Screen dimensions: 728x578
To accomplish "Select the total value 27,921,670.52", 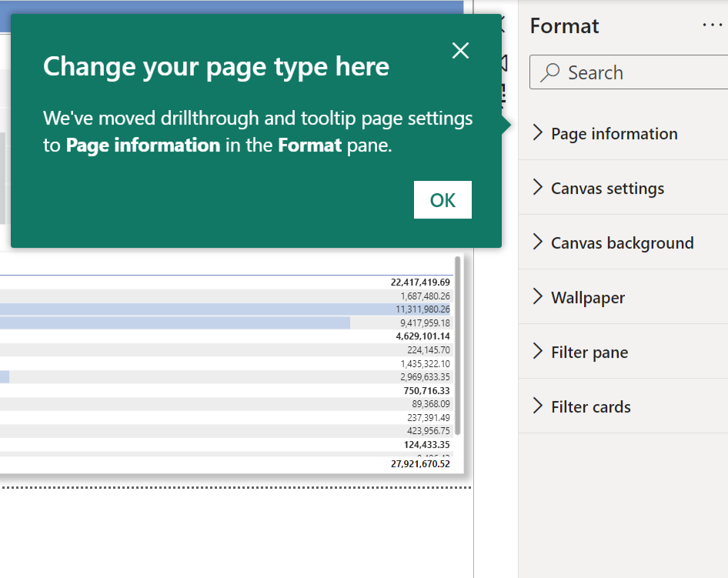I will [x=420, y=464].
